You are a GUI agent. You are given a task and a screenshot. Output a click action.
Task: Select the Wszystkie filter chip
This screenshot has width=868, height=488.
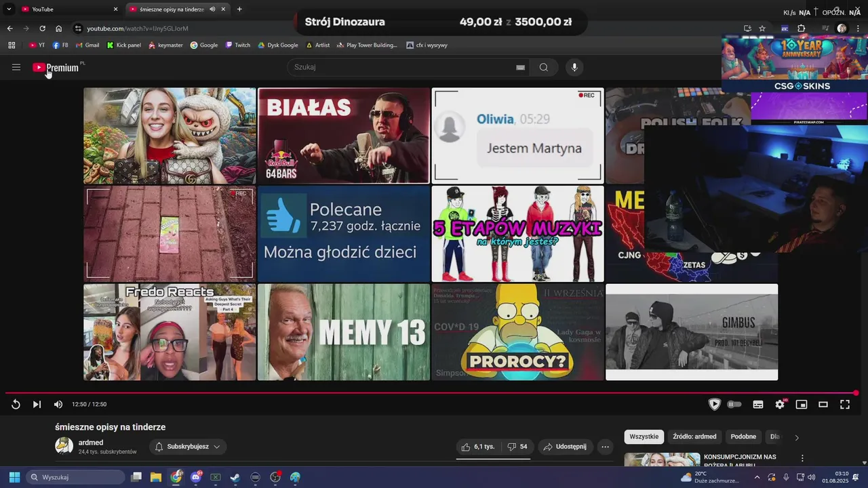tap(644, 436)
